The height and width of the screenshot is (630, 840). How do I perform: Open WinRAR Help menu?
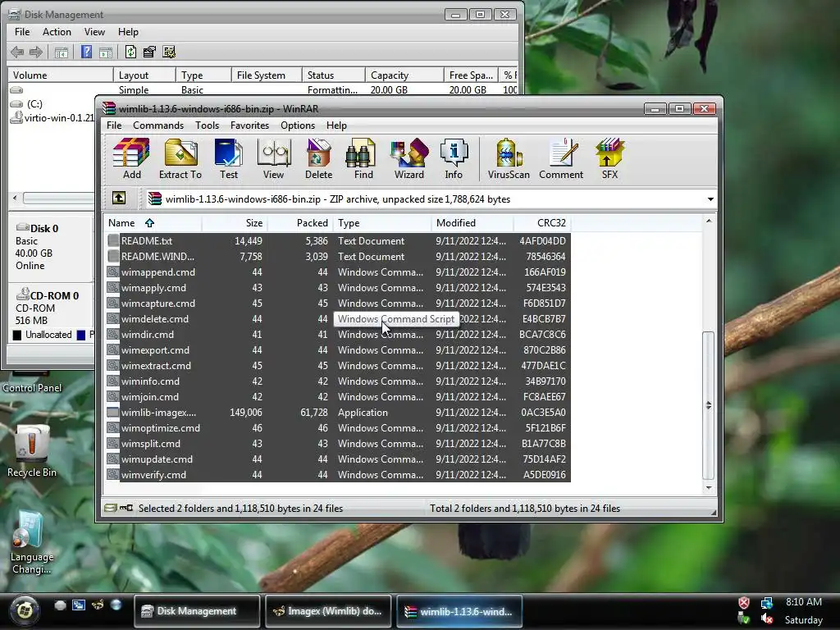(336, 126)
